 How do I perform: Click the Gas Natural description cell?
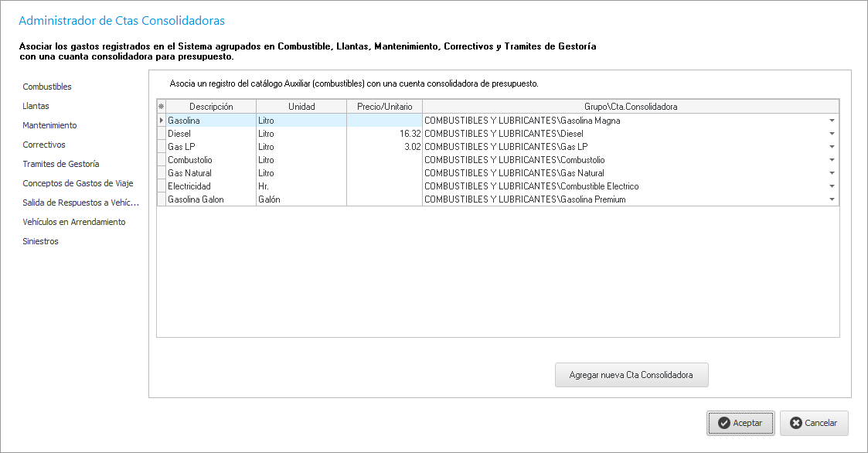pos(210,173)
